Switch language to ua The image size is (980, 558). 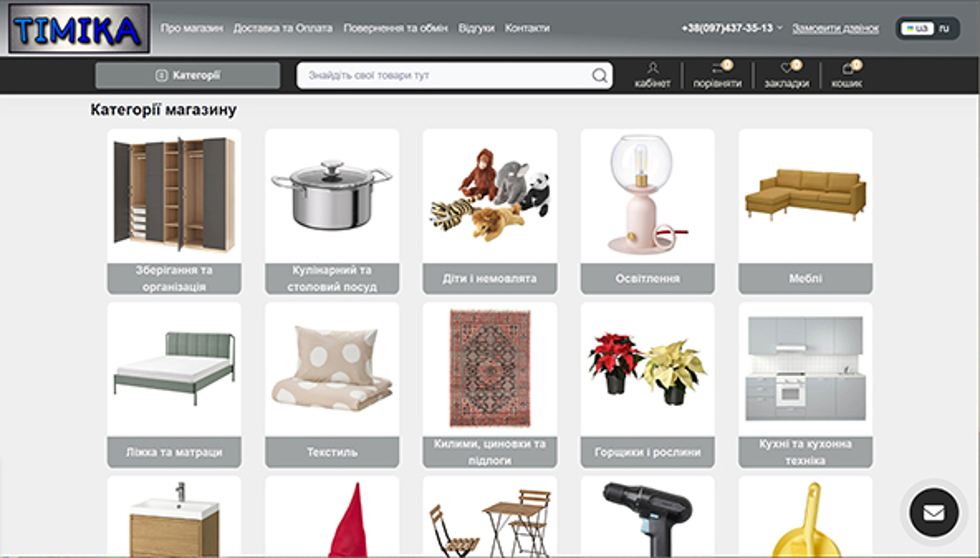pos(917,28)
